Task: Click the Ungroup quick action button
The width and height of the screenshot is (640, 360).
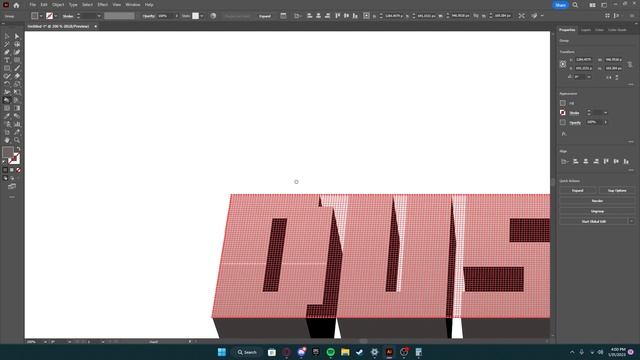Action: 597,211
